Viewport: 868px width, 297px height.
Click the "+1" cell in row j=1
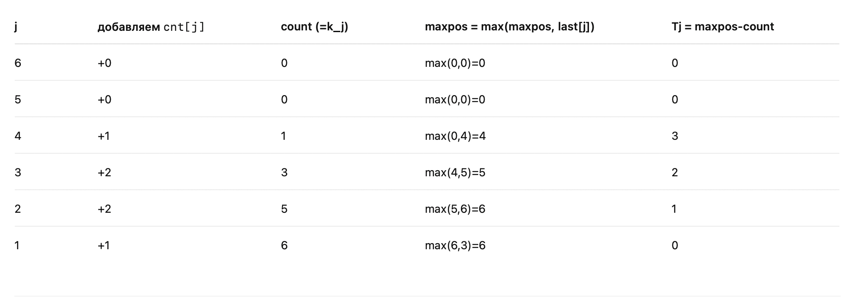pos(104,246)
